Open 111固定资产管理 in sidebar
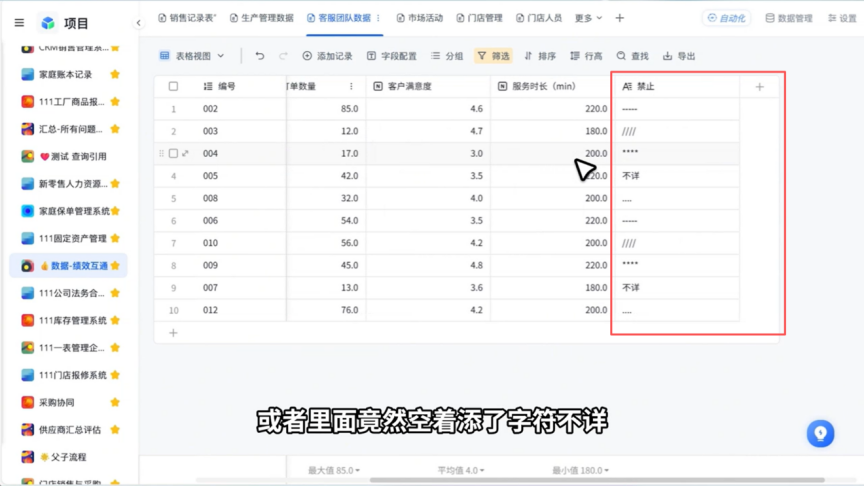 [69, 238]
